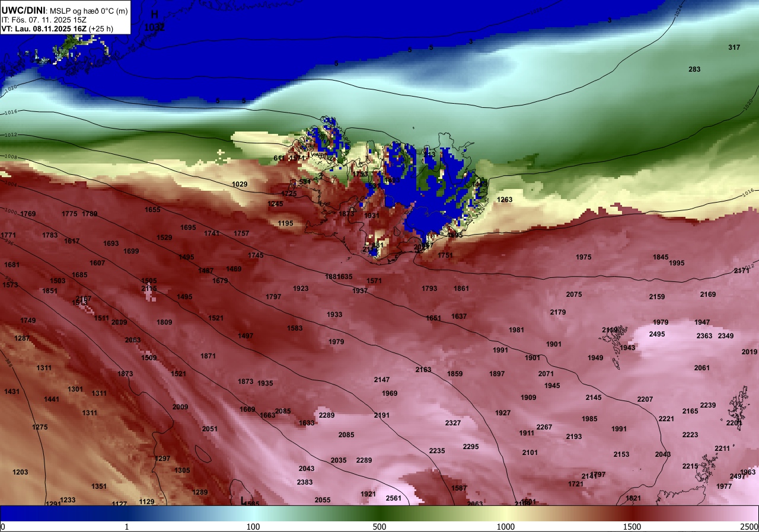
Task: Select the 2239 height value
Action: coord(708,405)
